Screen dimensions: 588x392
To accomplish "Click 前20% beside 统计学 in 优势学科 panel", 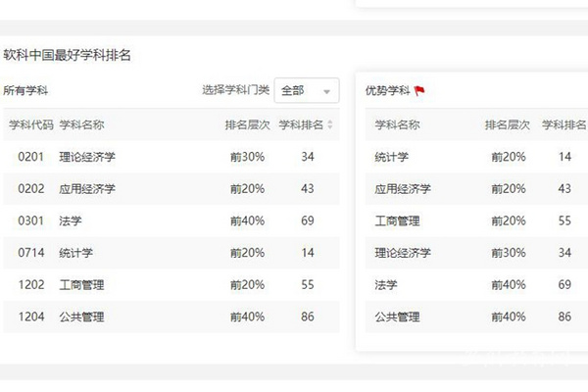I will click(x=509, y=157).
